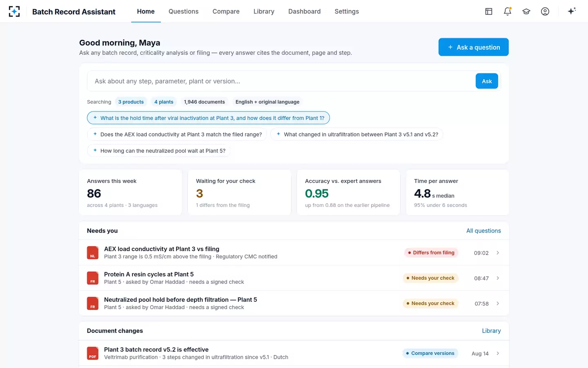Choose the neutralized pool Plant 5 suggestion
The height and width of the screenshot is (368, 588).
click(159, 150)
